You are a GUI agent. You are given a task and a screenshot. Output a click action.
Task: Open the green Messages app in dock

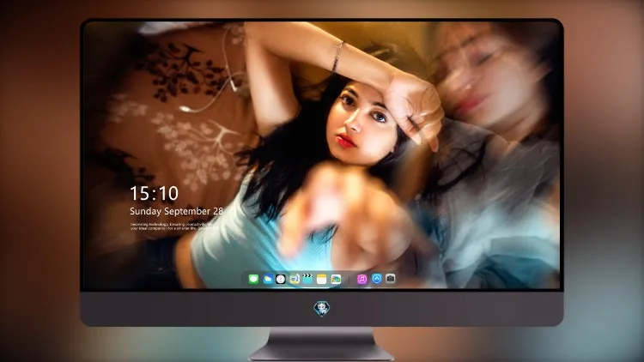tap(253, 280)
